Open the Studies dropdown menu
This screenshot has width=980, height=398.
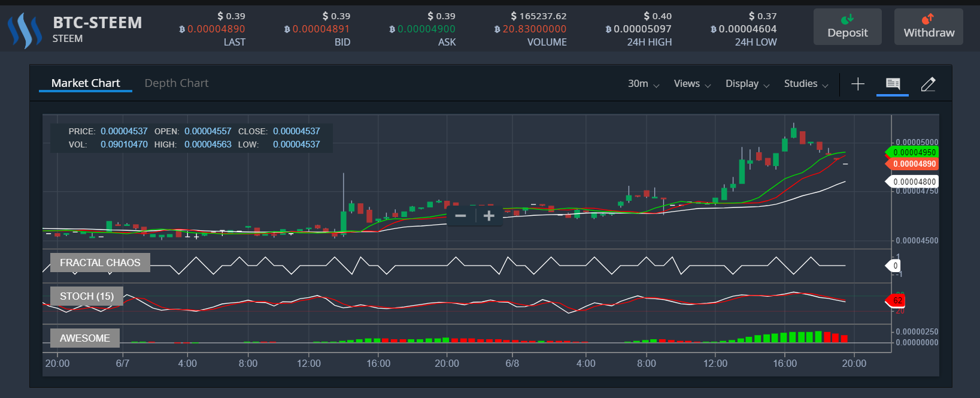806,84
